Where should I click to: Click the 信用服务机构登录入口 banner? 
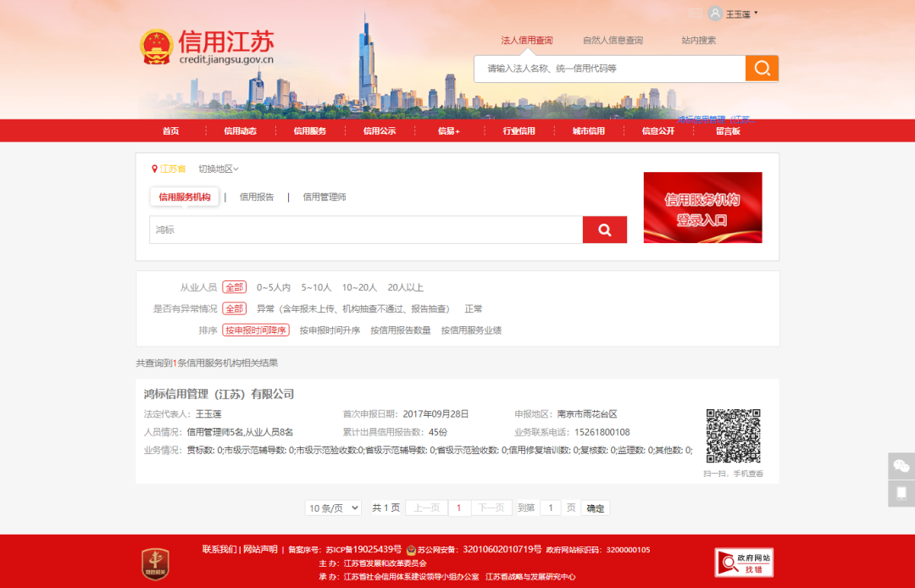[x=702, y=208]
